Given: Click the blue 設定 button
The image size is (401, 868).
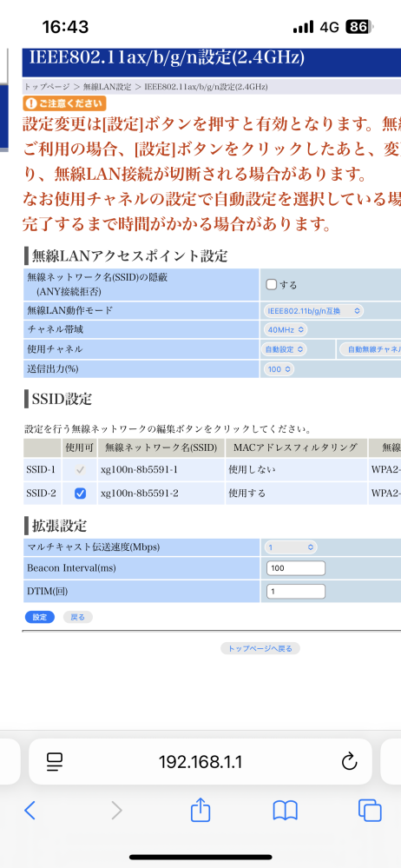Looking at the screenshot, I should [40, 617].
